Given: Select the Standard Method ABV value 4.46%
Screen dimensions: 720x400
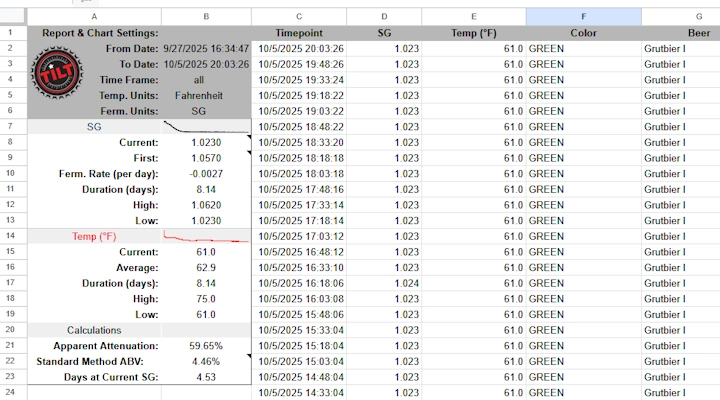Looking at the screenshot, I should pos(206,361).
